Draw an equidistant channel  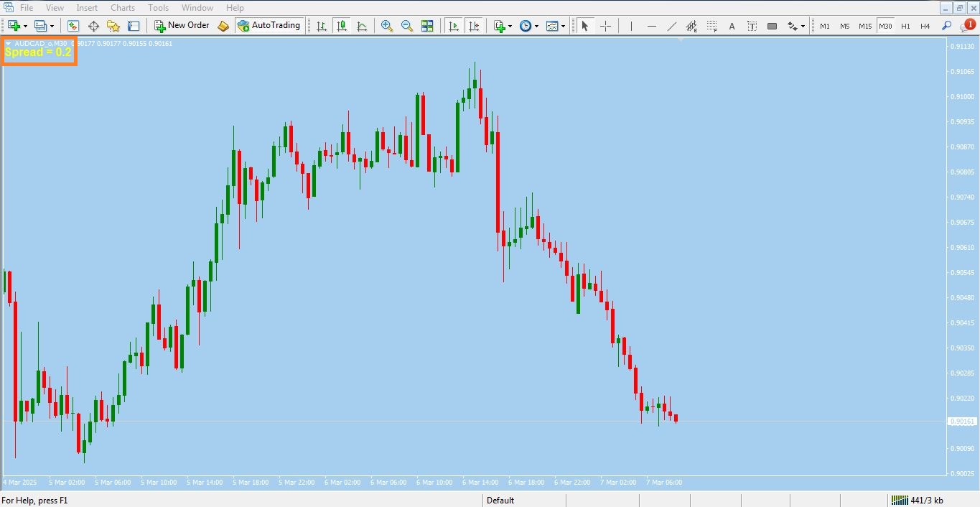click(x=691, y=26)
